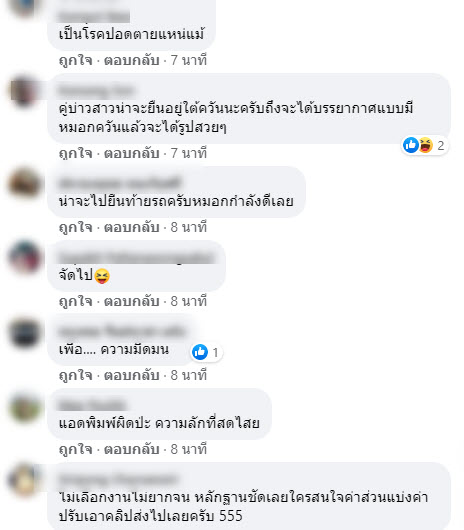464x530 pixels.
Task: Open avatar of ไม่เลือกงานไม่ยากจน commenter
Action: coord(25,480)
